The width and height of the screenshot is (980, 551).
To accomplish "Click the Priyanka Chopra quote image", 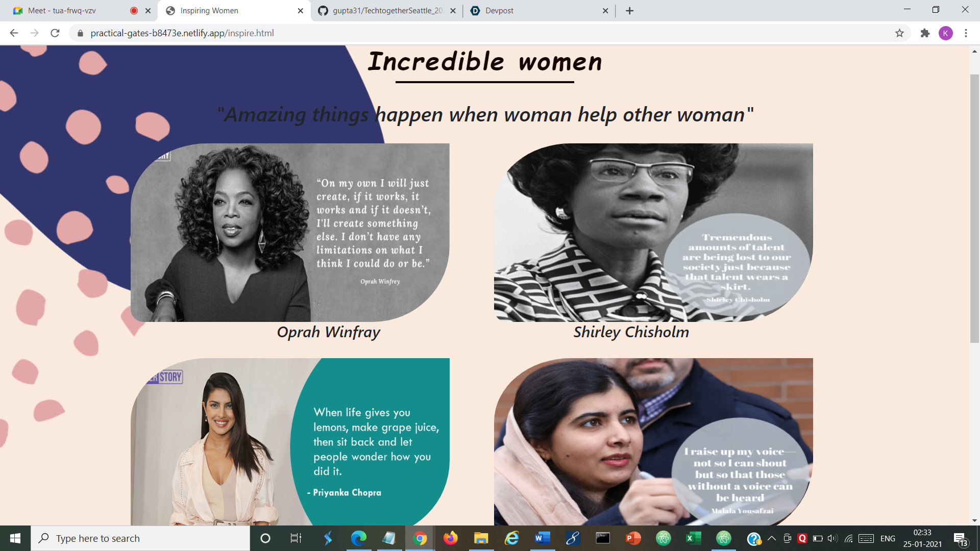I will (290, 442).
